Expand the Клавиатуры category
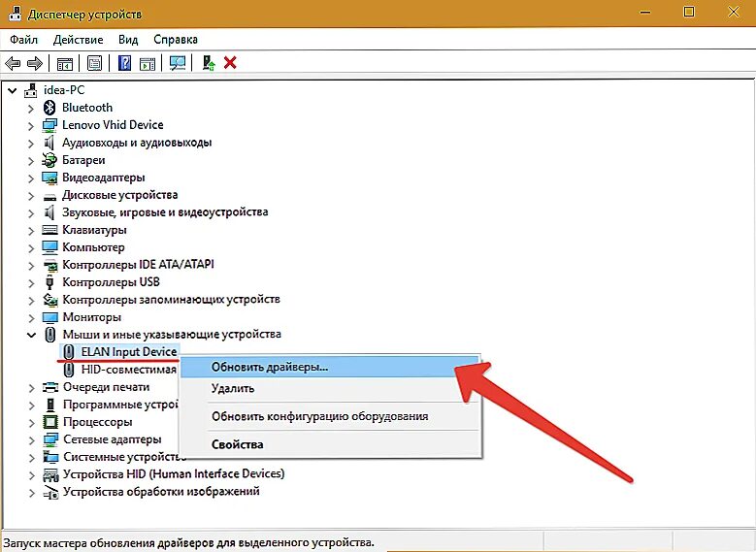The height and width of the screenshot is (552, 756). [31, 231]
